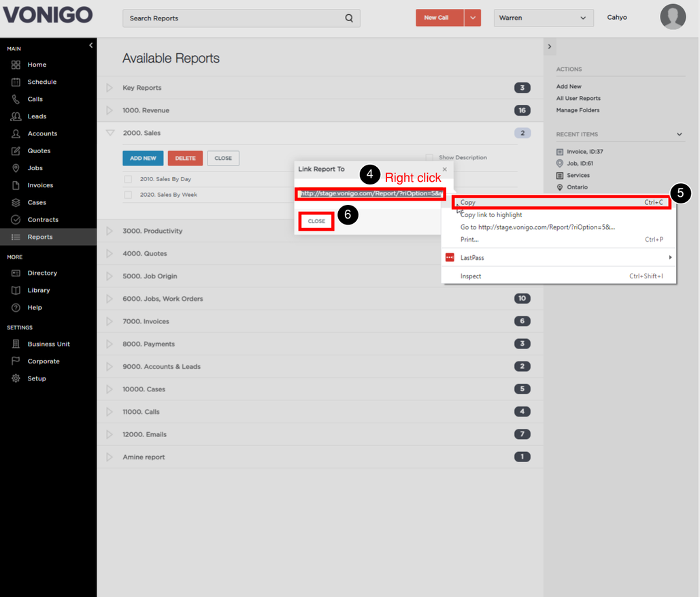Toggle the Show Description checkbox
This screenshot has height=597, width=700.
tap(429, 157)
